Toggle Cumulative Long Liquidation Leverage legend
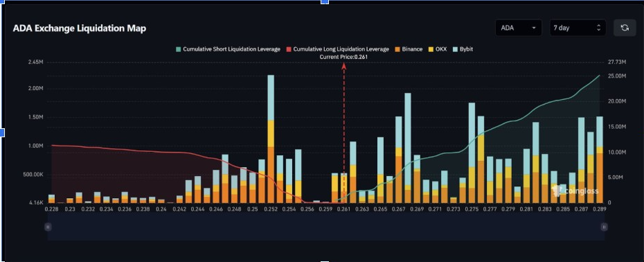The height and width of the screenshot is (262, 644). click(338, 49)
